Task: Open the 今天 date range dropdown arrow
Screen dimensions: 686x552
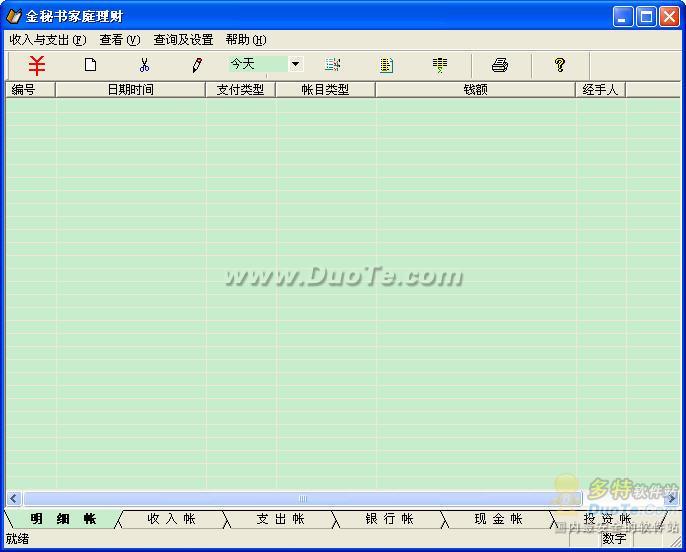Action: pyautogui.click(x=296, y=64)
